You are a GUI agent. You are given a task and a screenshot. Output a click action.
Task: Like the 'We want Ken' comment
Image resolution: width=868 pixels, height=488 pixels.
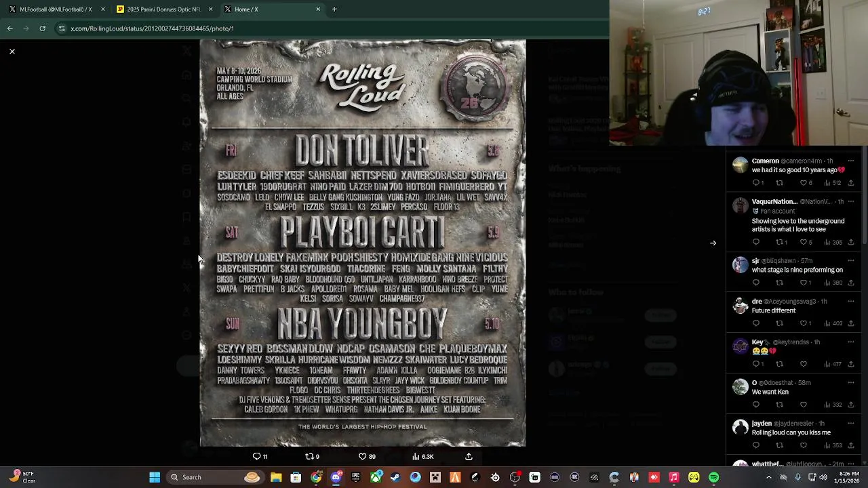[x=804, y=405]
